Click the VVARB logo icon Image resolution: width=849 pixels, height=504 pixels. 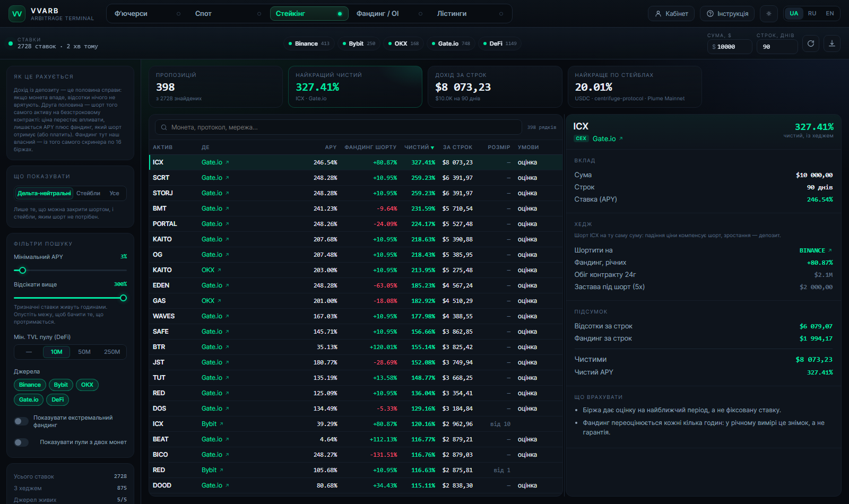pyautogui.click(x=17, y=14)
